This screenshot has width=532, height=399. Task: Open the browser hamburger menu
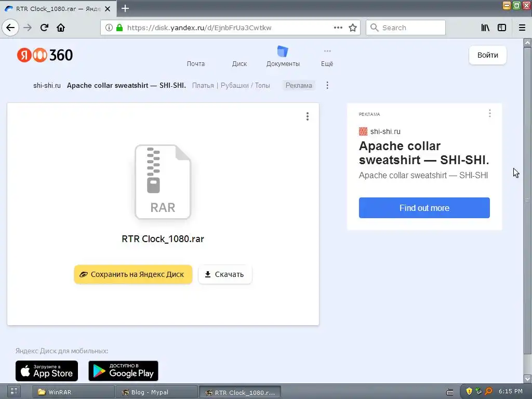[522, 28]
